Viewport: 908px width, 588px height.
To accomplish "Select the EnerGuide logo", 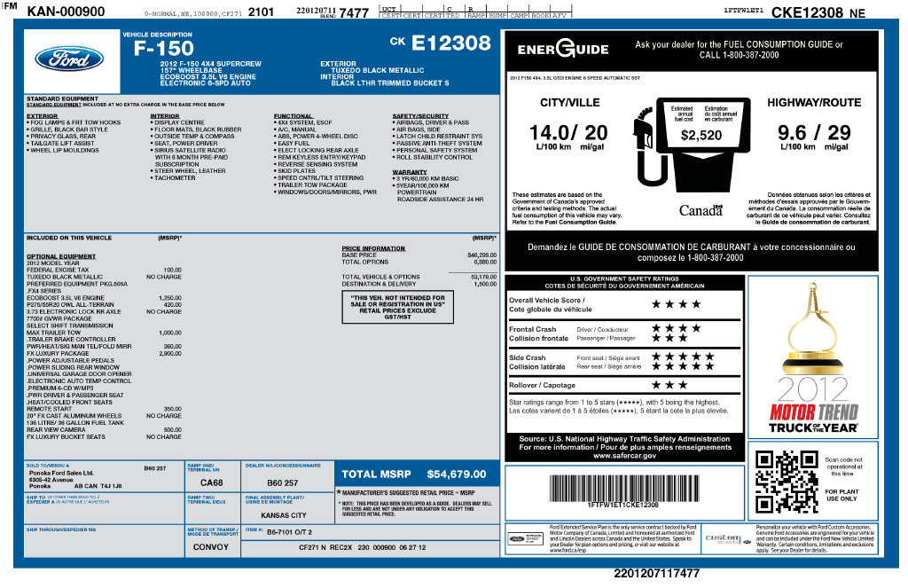I will point(563,50).
